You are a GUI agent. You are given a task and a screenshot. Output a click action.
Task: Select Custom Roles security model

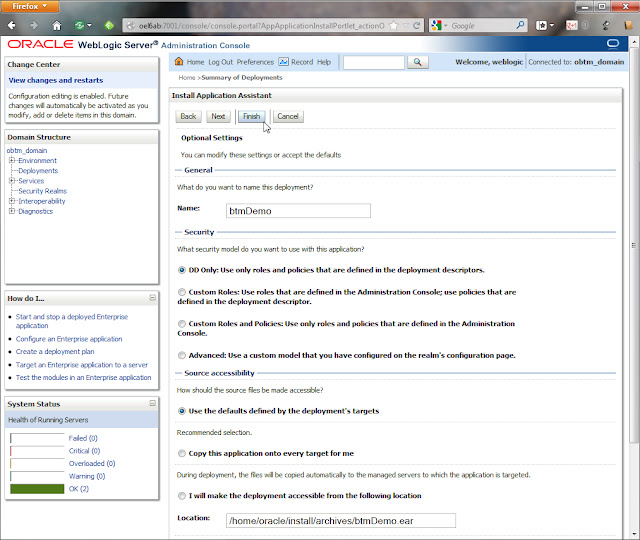(182, 292)
